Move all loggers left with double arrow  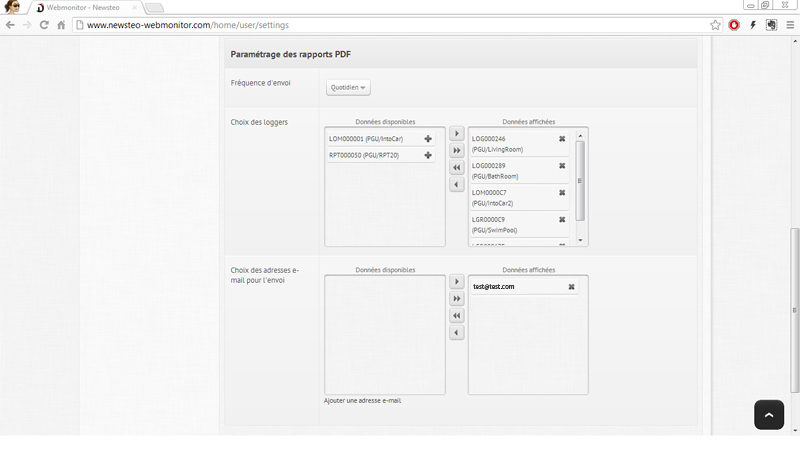[x=457, y=167]
